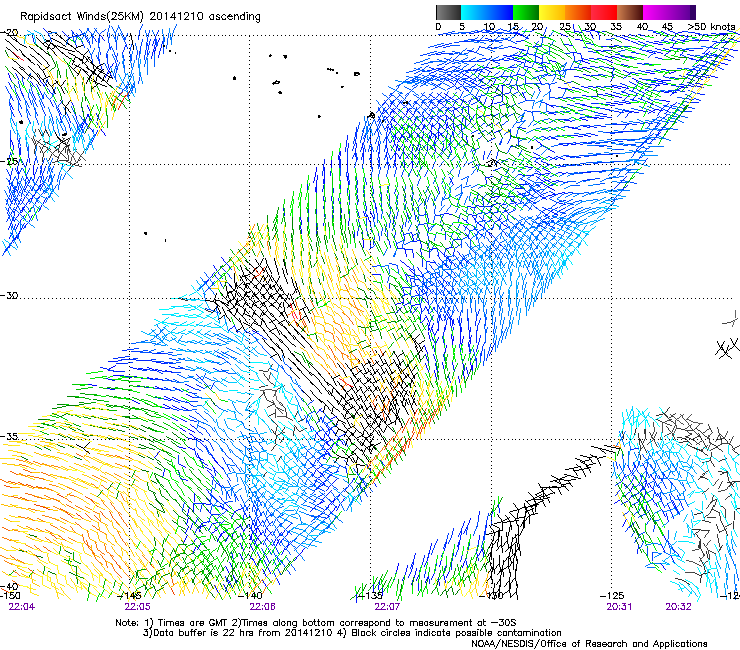Click the -35 latitude label
This screenshot has height=650, width=740.
[x=9, y=436]
